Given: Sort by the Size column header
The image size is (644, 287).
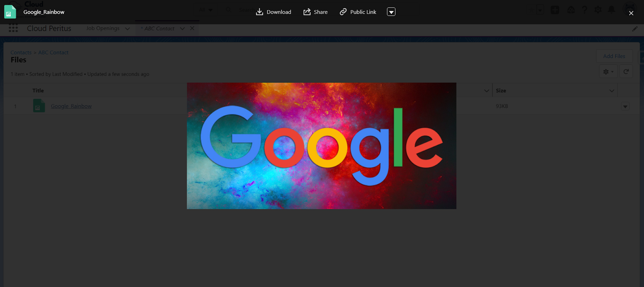Looking at the screenshot, I should 501,91.
